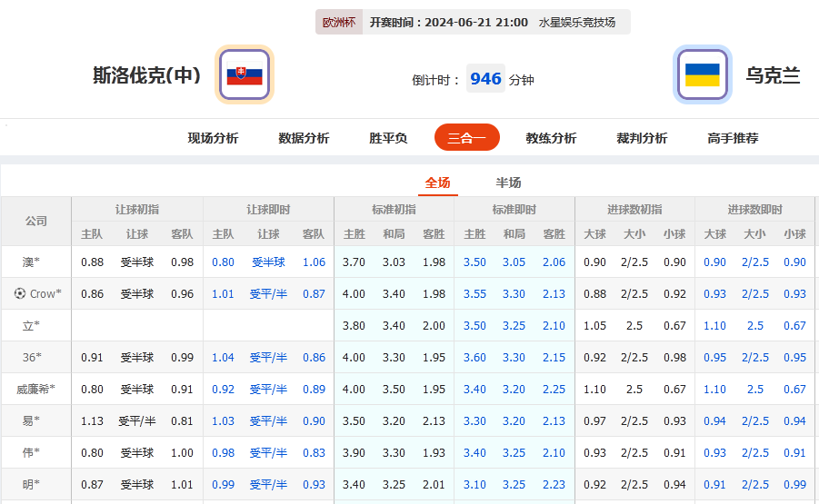Click the 威廉希* company name
The image size is (819, 504).
(x=35, y=390)
